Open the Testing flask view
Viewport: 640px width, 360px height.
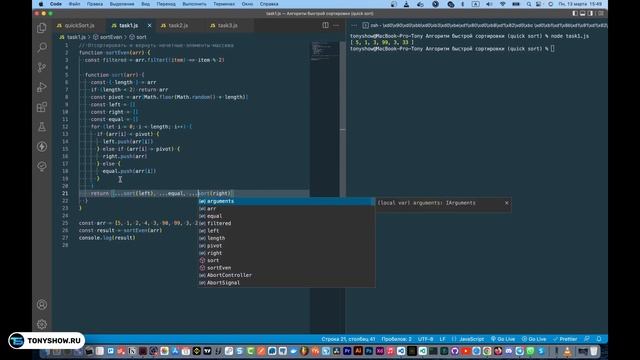42,127
